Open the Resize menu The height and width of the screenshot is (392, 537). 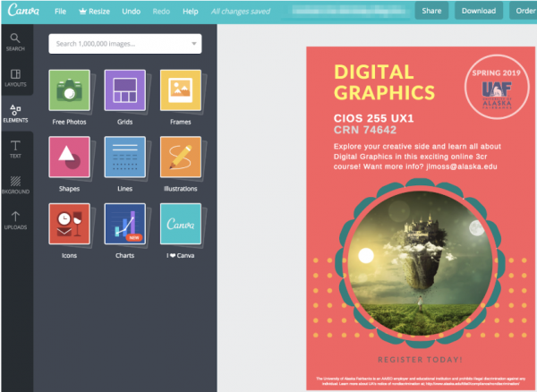coord(95,12)
